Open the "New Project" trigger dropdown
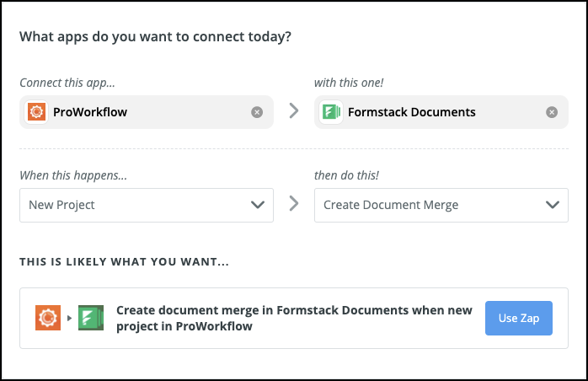This screenshot has height=381, width=588. [x=135, y=205]
